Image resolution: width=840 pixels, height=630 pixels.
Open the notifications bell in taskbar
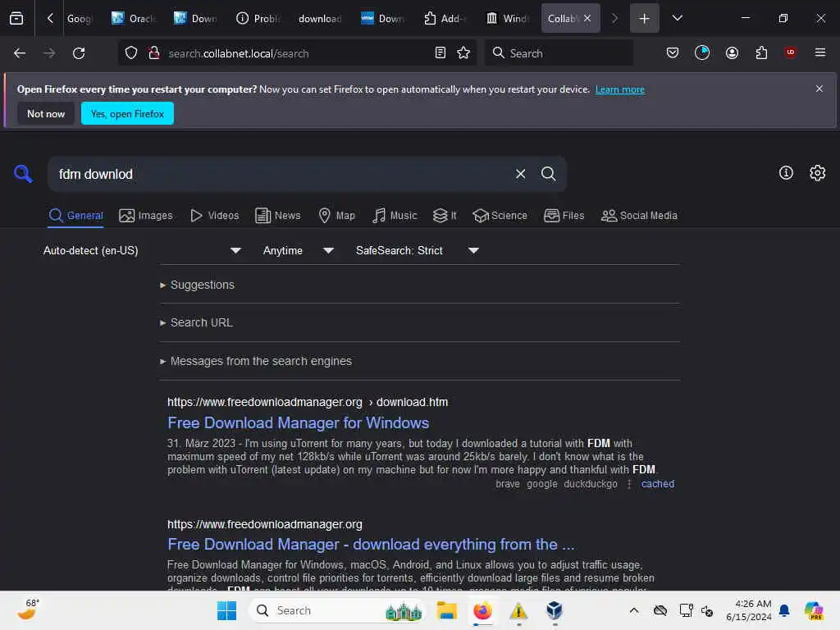784,610
